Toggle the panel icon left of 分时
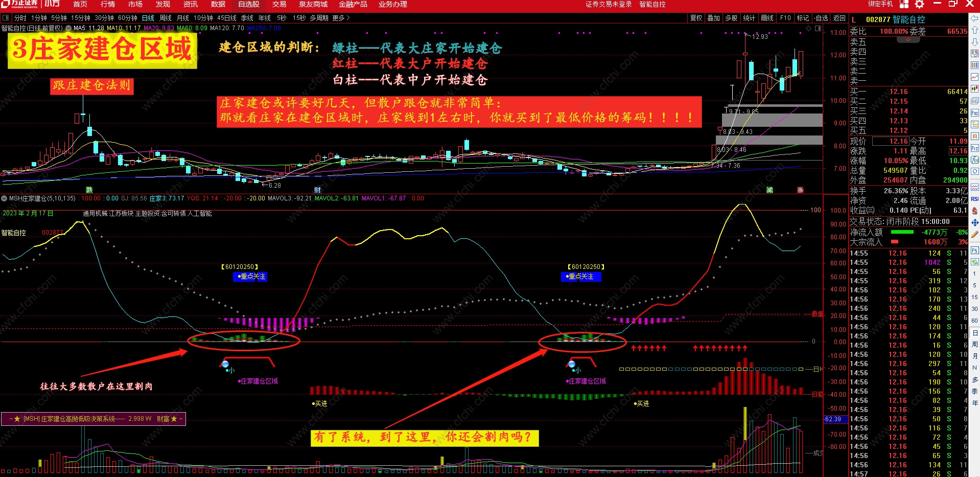 6,18
